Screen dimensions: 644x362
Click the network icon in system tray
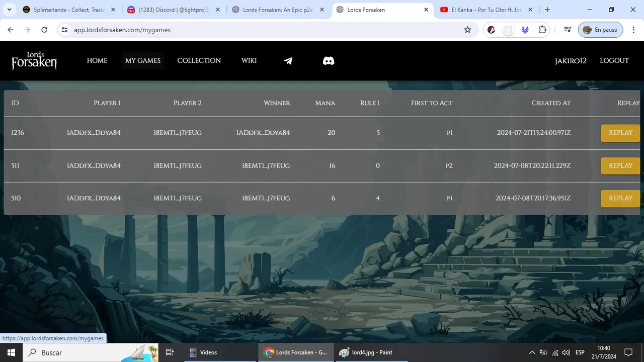point(555,352)
